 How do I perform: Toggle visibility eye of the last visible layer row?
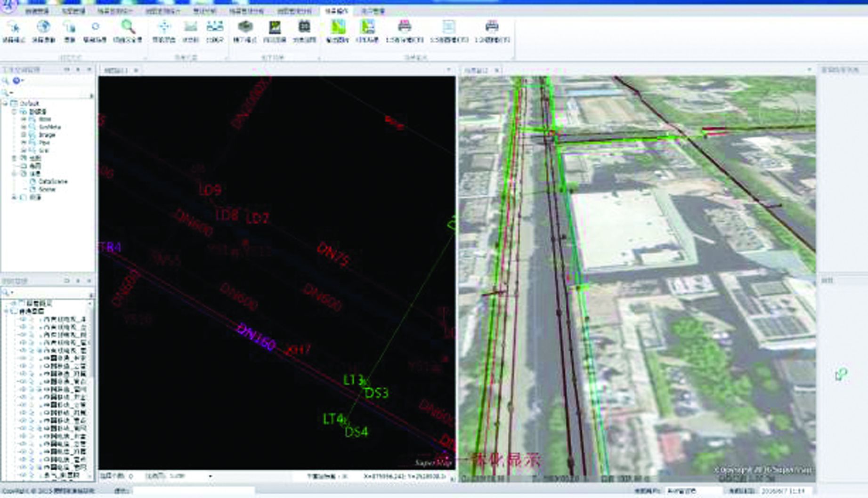point(23,475)
